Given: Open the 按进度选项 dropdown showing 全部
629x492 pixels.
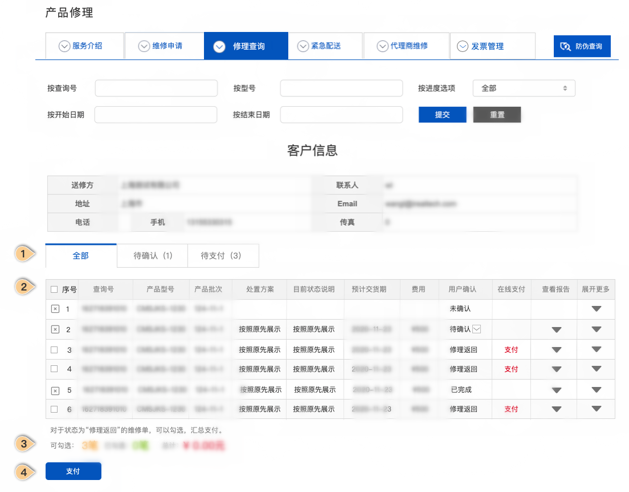Looking at the screenshot, I should click(x=523, y=88).
